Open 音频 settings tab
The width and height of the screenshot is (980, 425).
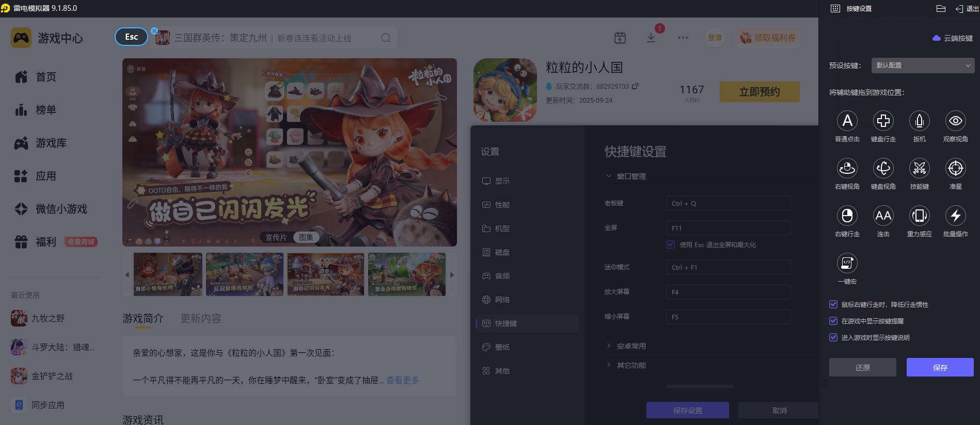click(527, 276)
